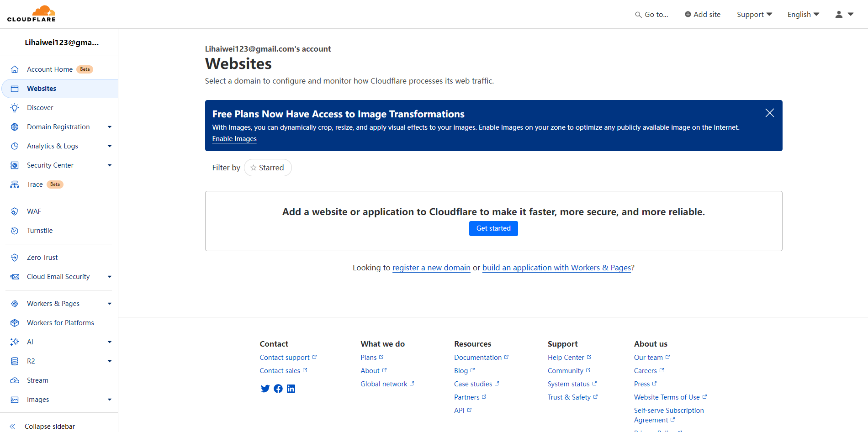Click the Turnstile sidebar icon
Screen dimensions: 868x432
pyautogui.click(x=15, y=231)
